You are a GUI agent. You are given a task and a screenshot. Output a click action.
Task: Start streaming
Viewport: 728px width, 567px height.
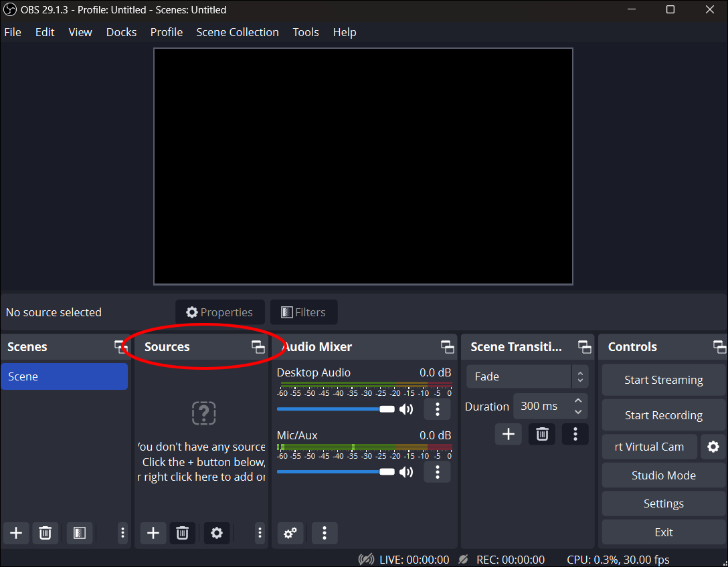(663, 380)
